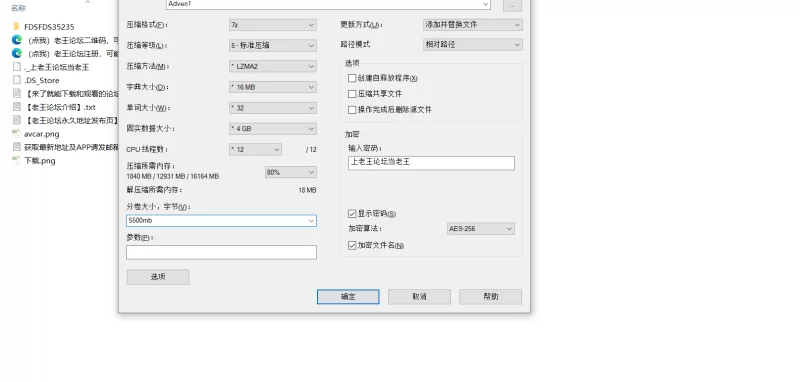Uncheck 加密文件名 checkbox

pos(352,245)
